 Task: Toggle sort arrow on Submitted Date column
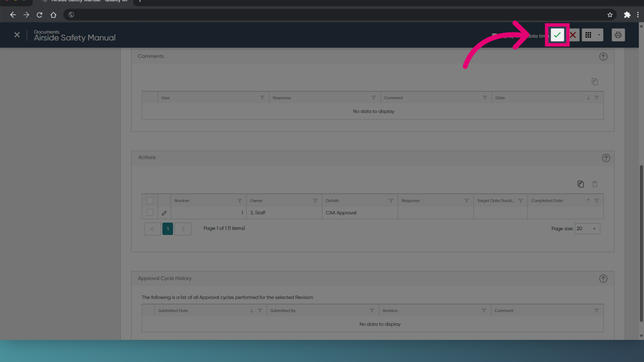point(252,310)
